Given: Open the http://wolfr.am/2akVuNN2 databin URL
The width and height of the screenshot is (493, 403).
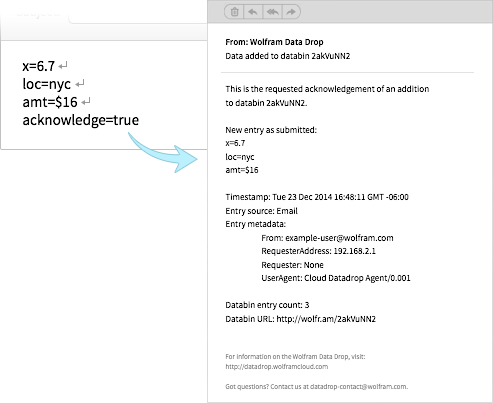Looking at the screenshot, I should tap(326, 319).
